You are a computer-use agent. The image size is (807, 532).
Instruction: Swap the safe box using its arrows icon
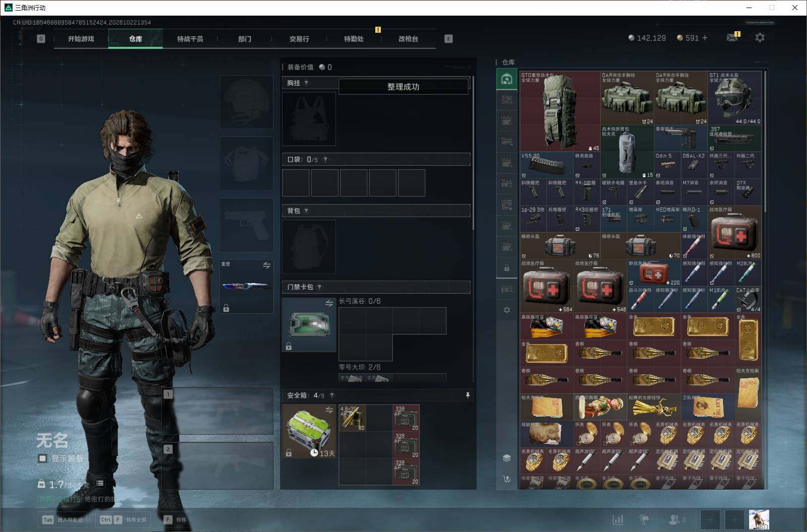(x=329, y=410)
